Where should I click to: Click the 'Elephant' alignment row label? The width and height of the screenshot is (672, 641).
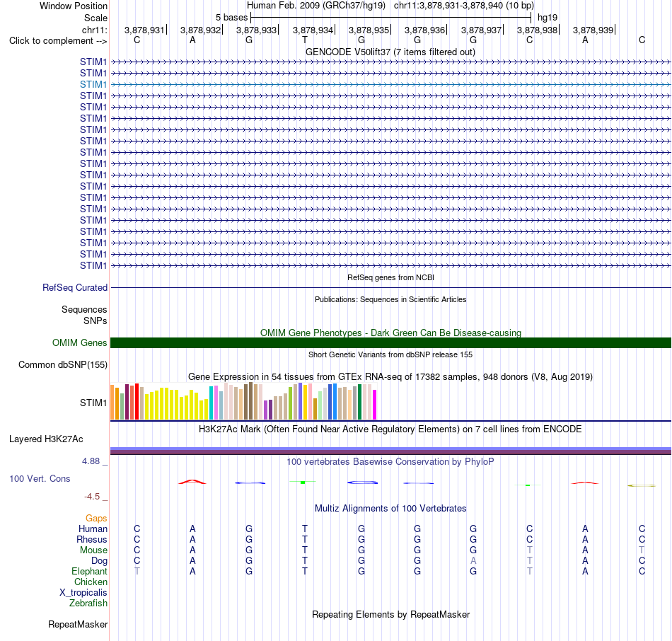[89, 572]
